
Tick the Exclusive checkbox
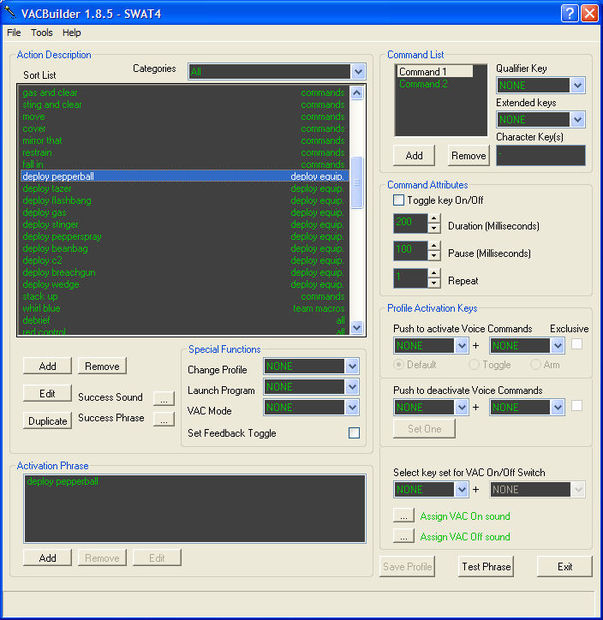(x=577, y=344)
